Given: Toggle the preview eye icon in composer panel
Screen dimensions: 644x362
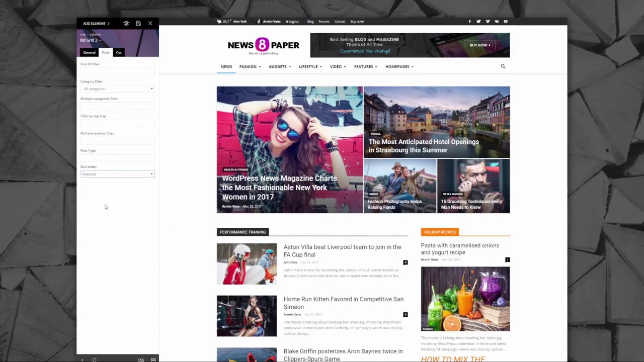Looking at the screenshot, I should (x=126, y=24).
